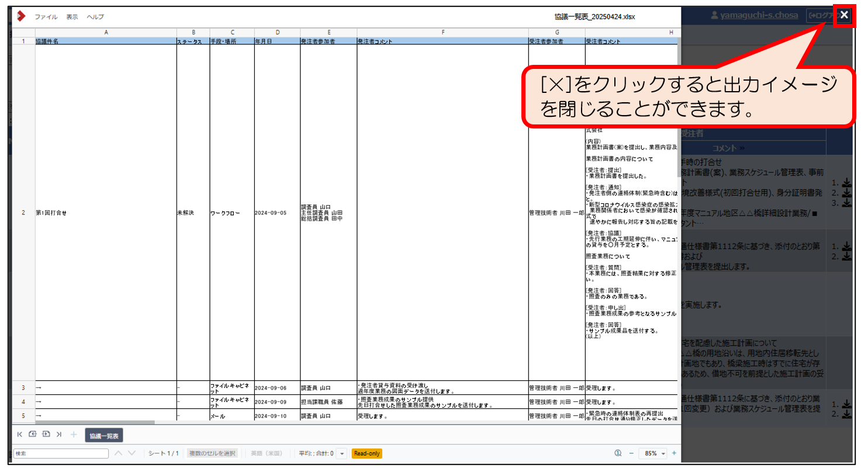The height and width of the screenshot is (476, 868).
Task: Download attachment number 3 in background page
Action: [846, 203]
